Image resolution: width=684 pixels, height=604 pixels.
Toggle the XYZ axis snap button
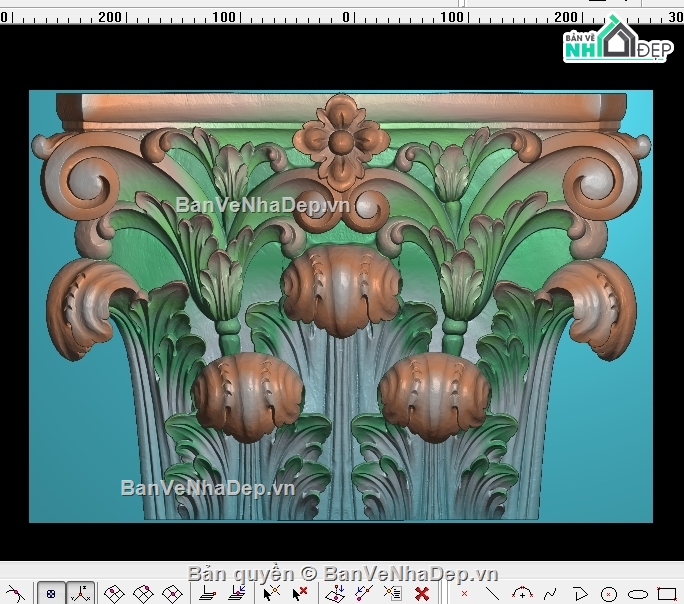point(81,593)
